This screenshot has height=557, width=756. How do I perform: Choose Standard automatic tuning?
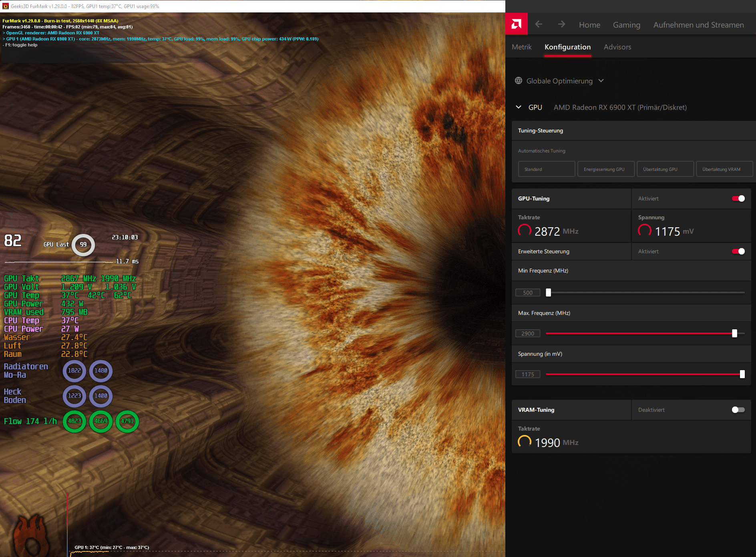(547, 169)
